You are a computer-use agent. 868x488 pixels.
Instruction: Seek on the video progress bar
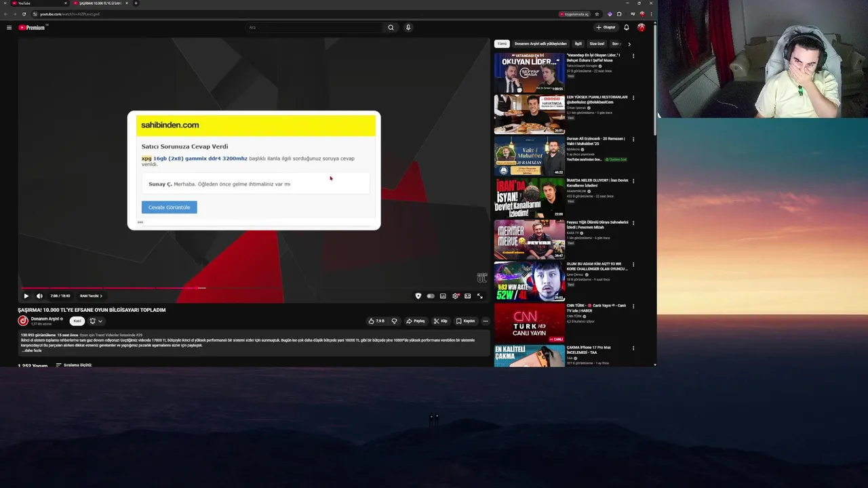click(254, 288)
